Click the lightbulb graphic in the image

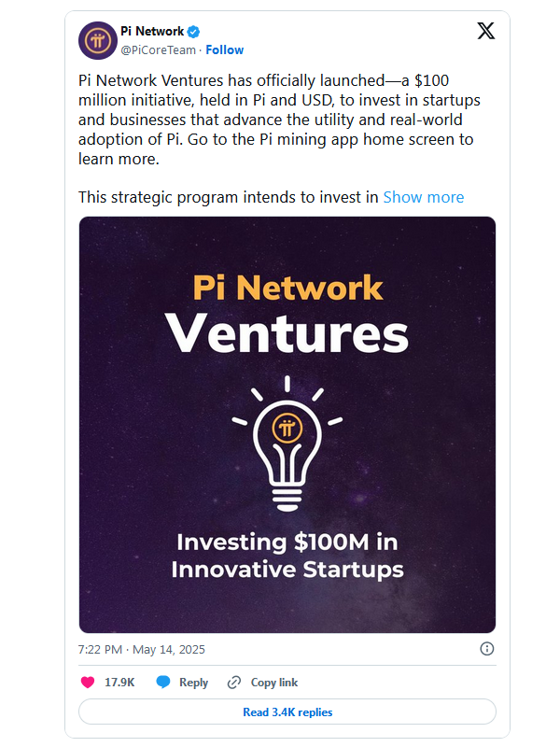pos(287,444)
